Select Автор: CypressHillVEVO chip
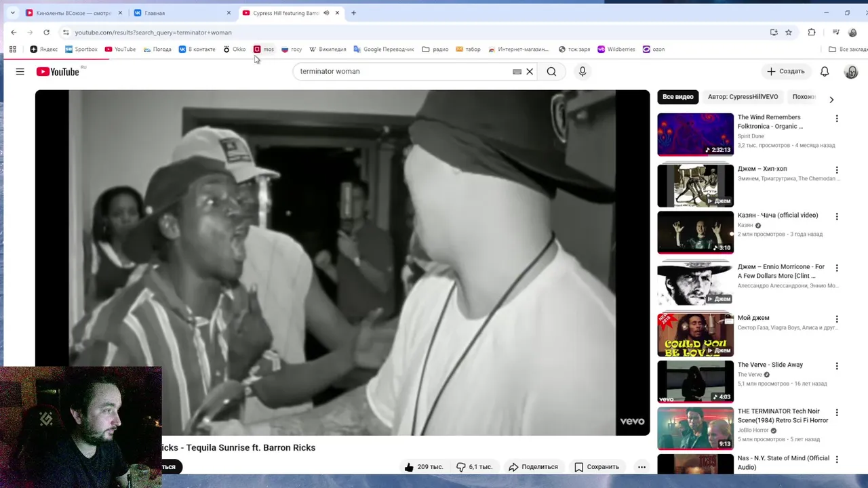The width and height of the screenshot is (868, 488). [x=743, y=97]
